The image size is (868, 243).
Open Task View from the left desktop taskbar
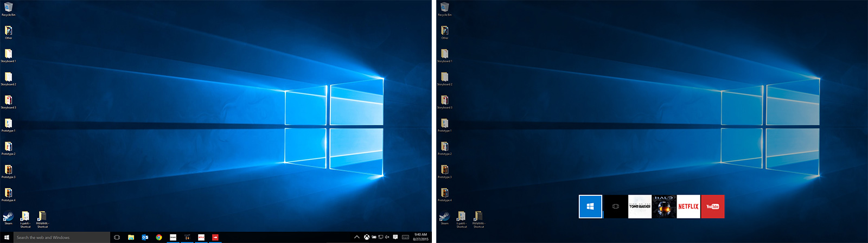(117, 237)
